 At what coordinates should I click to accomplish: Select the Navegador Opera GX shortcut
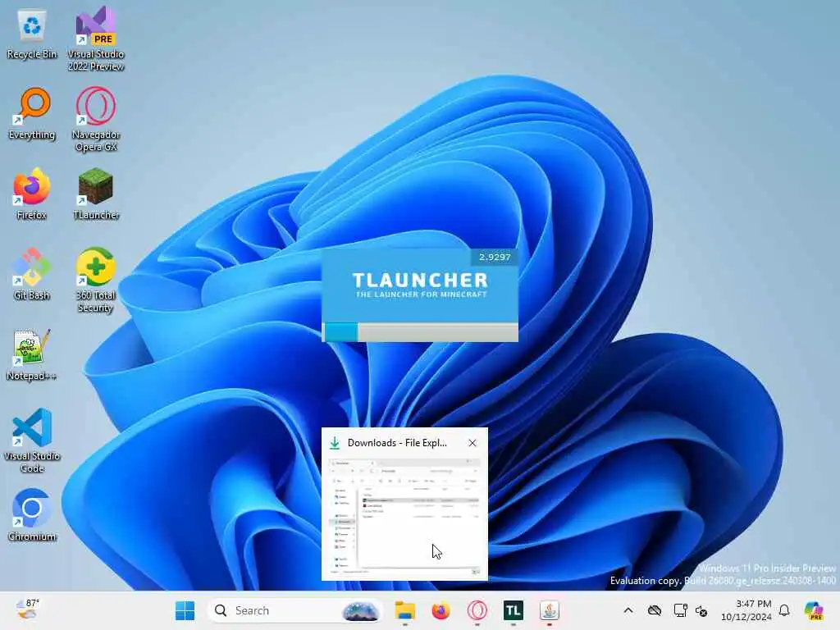[x=96, y=119]
